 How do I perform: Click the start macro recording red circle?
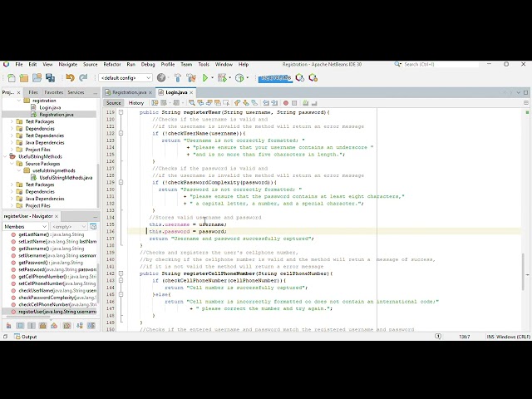click(x=286, y=103)
